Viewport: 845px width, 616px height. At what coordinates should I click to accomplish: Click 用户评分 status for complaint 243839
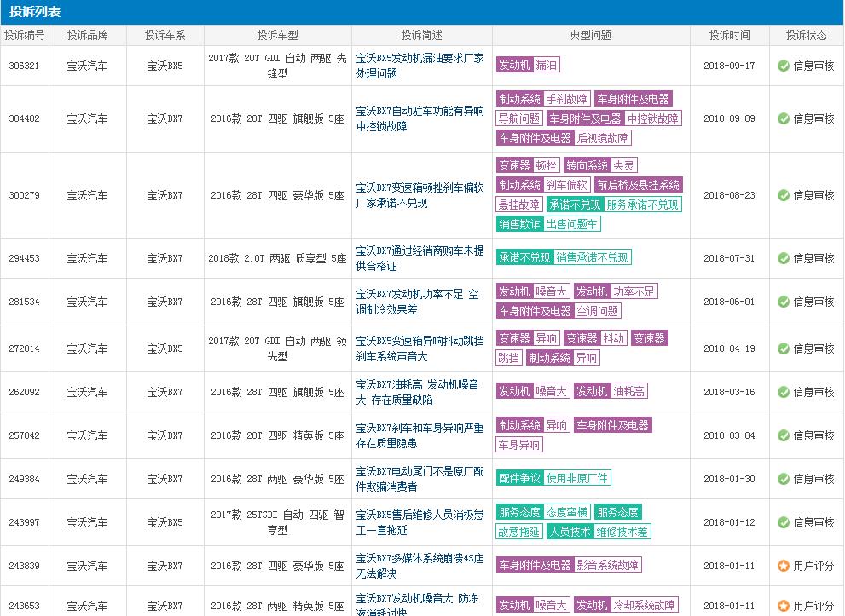coord(813,566)
